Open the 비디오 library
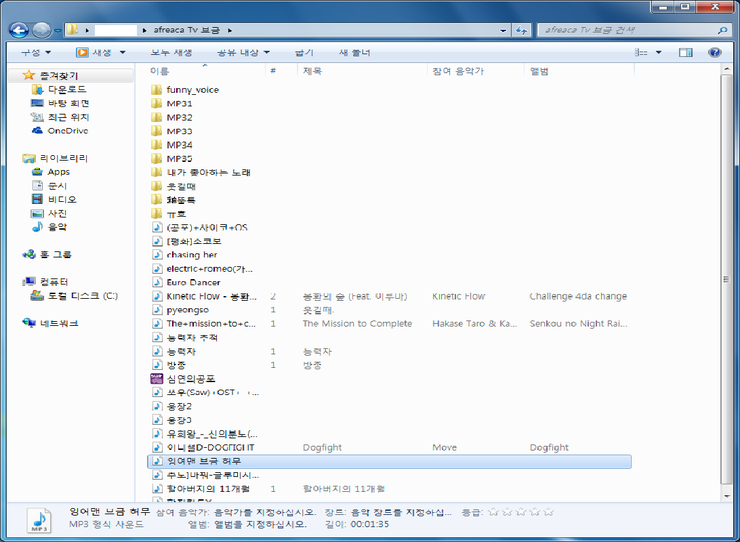Screen dimensions: 740x542 pos(54,199)
